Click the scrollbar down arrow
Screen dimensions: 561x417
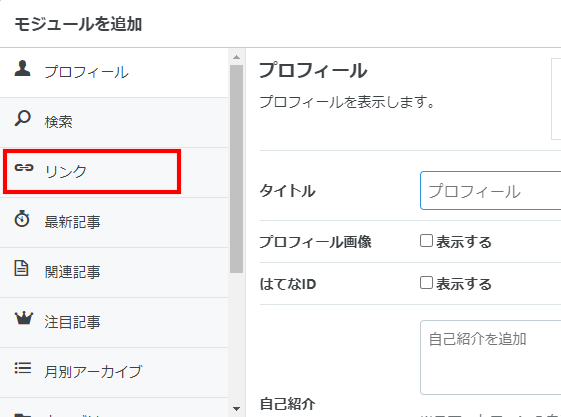pos(236,408)
